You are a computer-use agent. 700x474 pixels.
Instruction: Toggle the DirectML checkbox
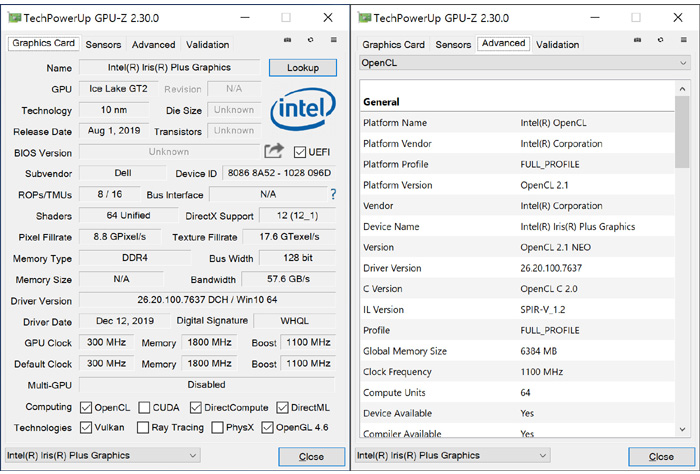[282, 407]
